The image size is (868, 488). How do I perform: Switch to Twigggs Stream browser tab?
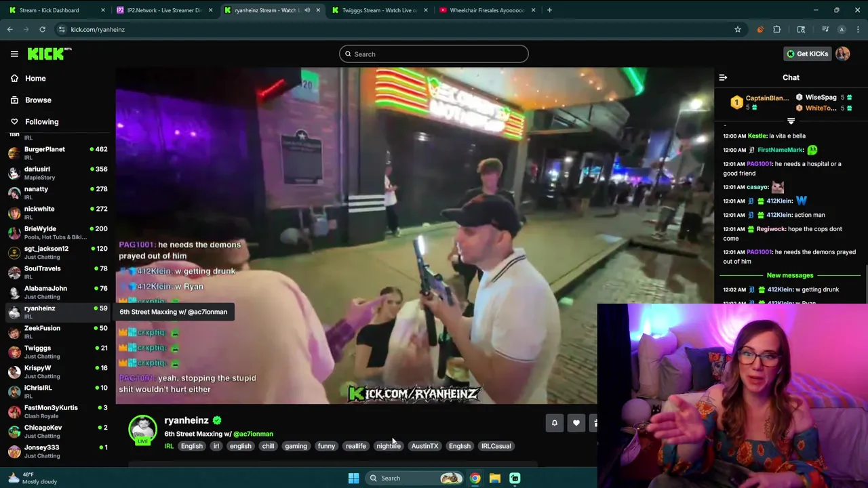[380, 10]
